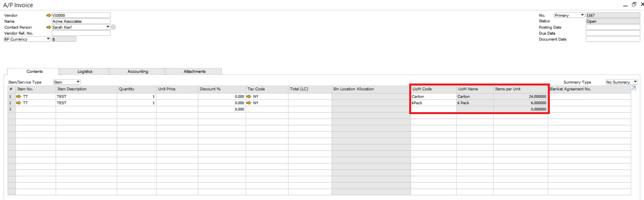Image resolution: width=644 pixels, height=200 pixels.
Task: Restore the A/P Invoice window size
Action: (634, 4)
